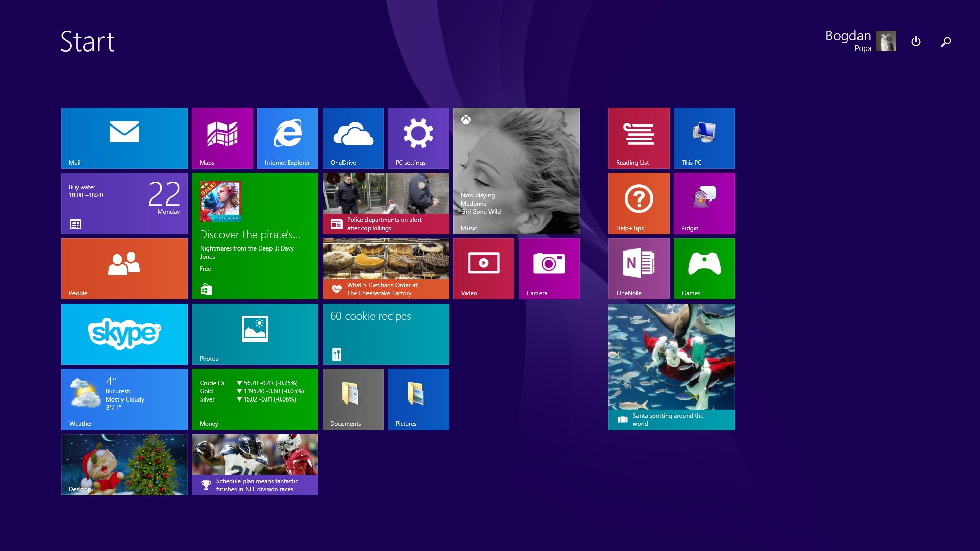This screenshot has height=551, width=980.
Task: Open Travel tile 'Santa spotting around the world'
Action: coord(672,367)
